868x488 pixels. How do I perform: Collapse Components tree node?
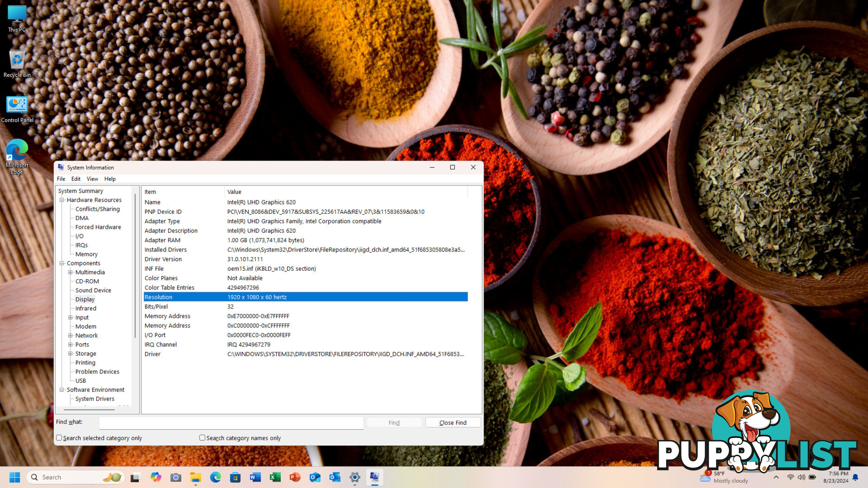tap(62, 263)
